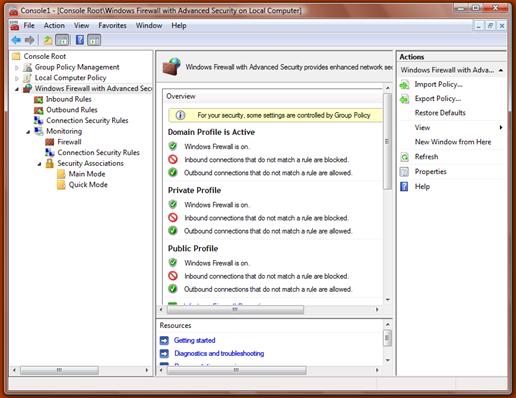Screen dimensions: 516x398
Task: Click Windows Firewall with Adva... Actions header
Action: [x=452, y=70]
